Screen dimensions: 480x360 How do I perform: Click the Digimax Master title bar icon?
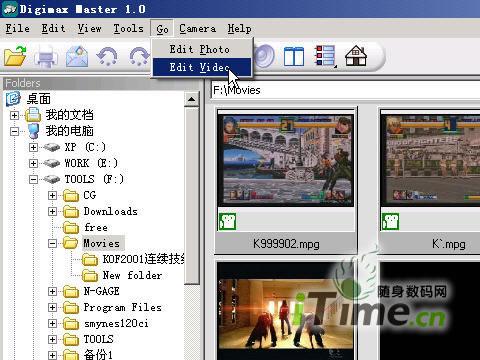[x=9, y=9]
